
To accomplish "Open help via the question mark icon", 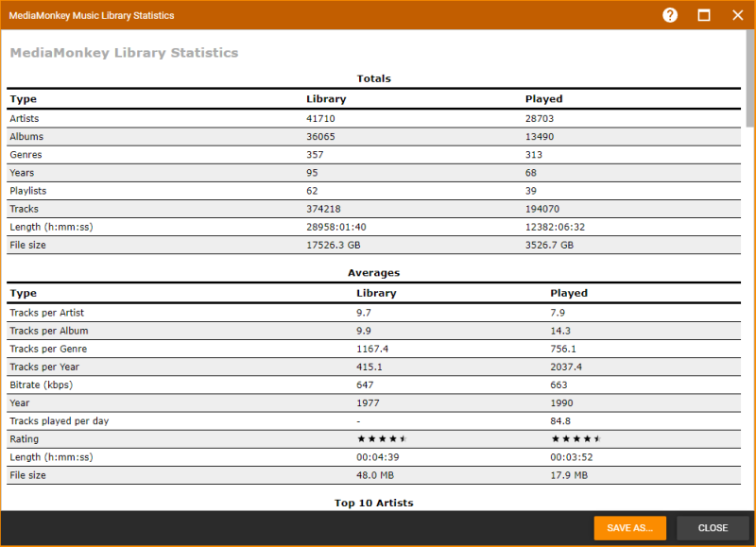I will [x=670, y=15].
